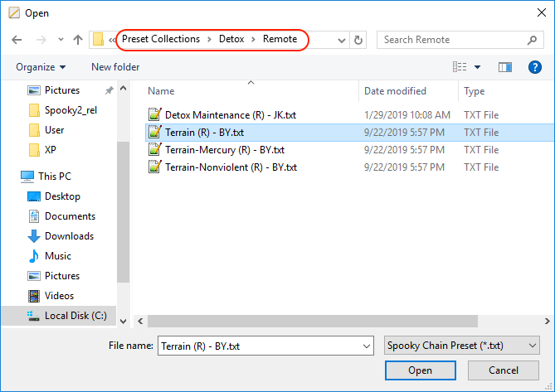Open the address bar path dropdown
555x392 pixels.
tap(341, 40)
